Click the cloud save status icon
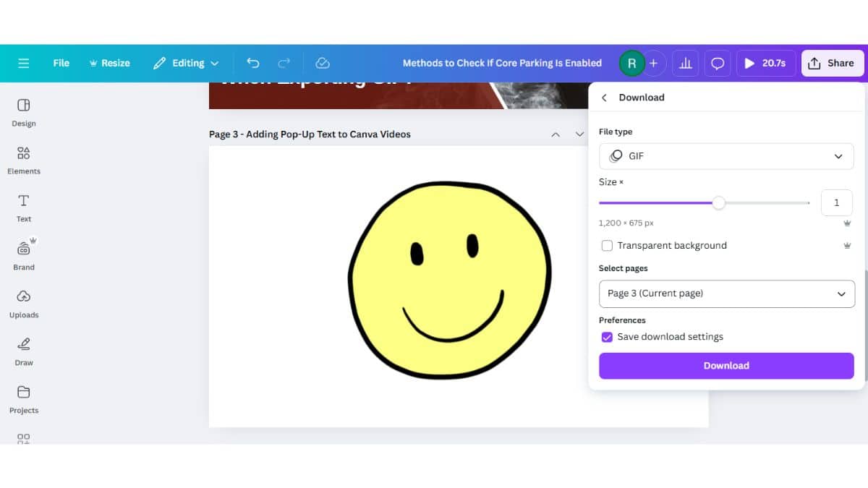Screen dimensions: 868x488 click(323, 63)
